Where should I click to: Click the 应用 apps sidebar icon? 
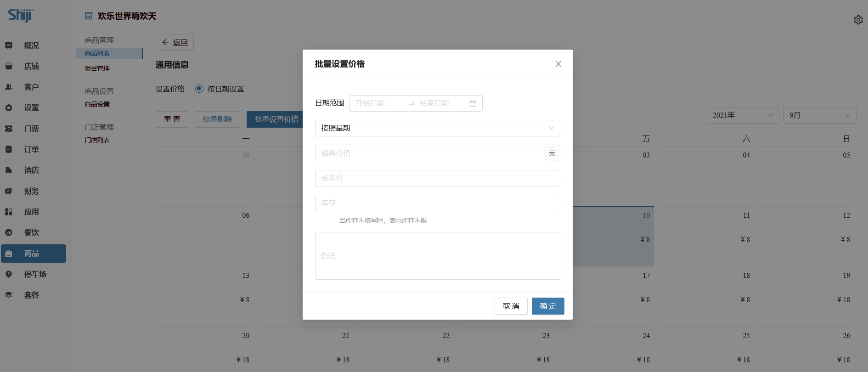[x=9, y=212]
